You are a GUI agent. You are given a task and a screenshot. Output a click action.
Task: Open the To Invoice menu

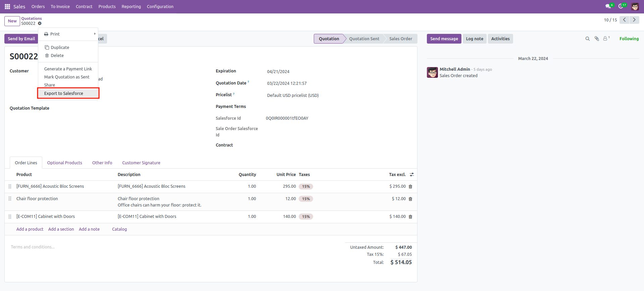(x=60, y=6)
